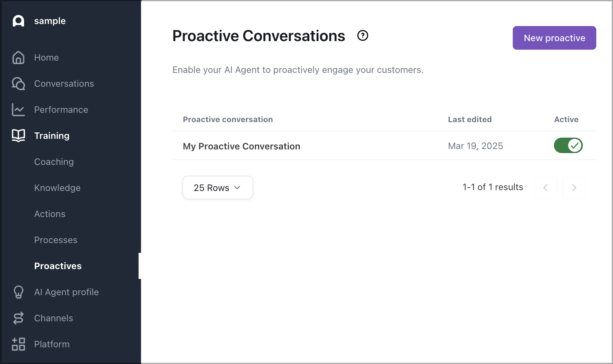Click the next page arrow
This screenshot has height=364, width=613.
[x=574, y=187]
